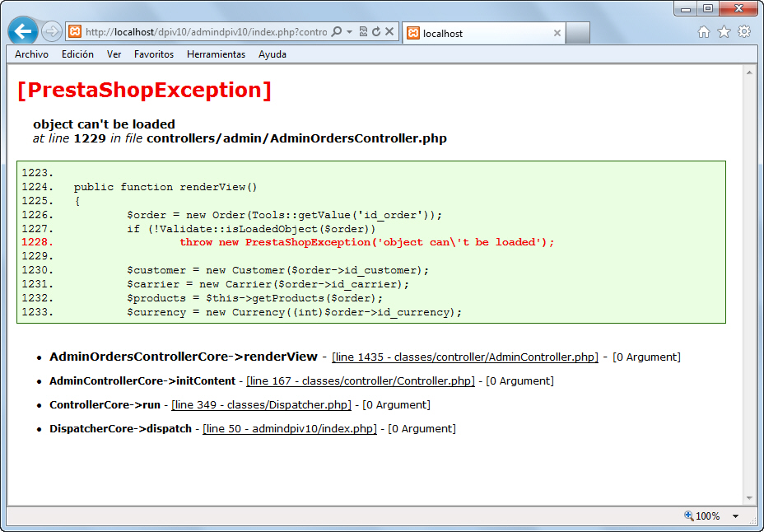Go back with the blue back arrow
Viewport: 764px width, 532px height.
[23, 31]
